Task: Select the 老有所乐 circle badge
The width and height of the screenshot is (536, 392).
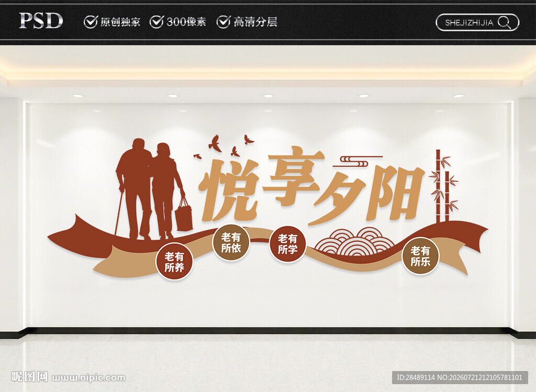Action: [420, 256]
